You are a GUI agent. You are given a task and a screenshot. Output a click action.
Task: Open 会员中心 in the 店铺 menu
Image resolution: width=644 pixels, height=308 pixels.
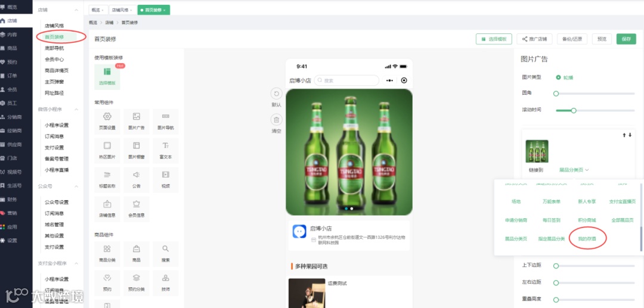click(54, 60)
